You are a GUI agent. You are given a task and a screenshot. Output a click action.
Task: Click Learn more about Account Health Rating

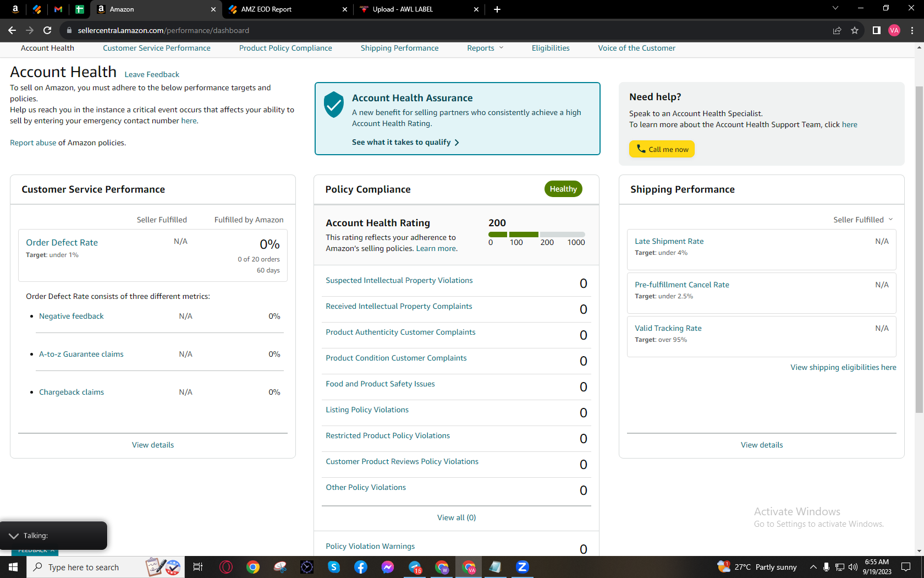(436, 249)
